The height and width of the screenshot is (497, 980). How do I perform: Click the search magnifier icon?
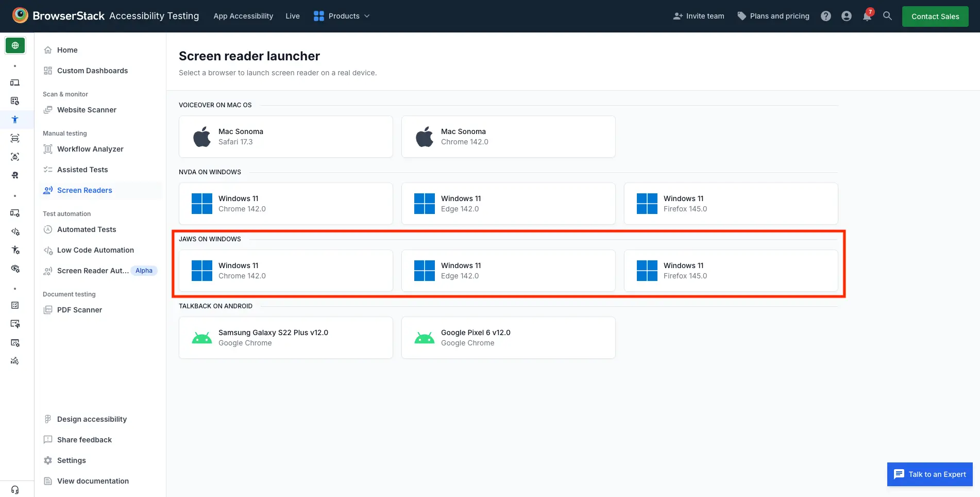(887, 16)
